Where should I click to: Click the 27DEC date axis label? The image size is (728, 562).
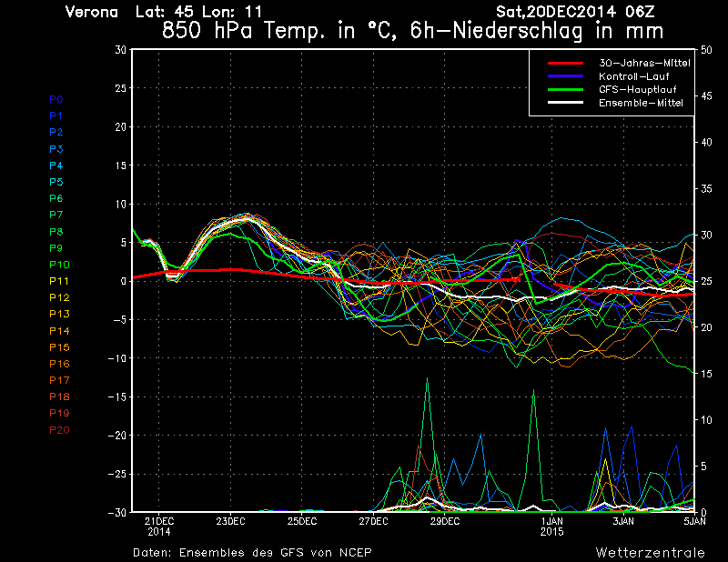(x=373, y=522)
